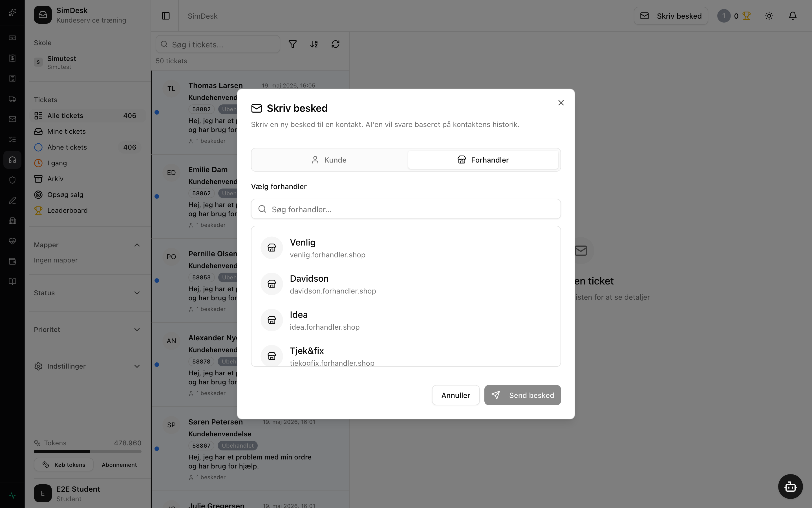Click the PO avatar of Pernille Olsen
The image size is (812, 508).
coord(171,257)
